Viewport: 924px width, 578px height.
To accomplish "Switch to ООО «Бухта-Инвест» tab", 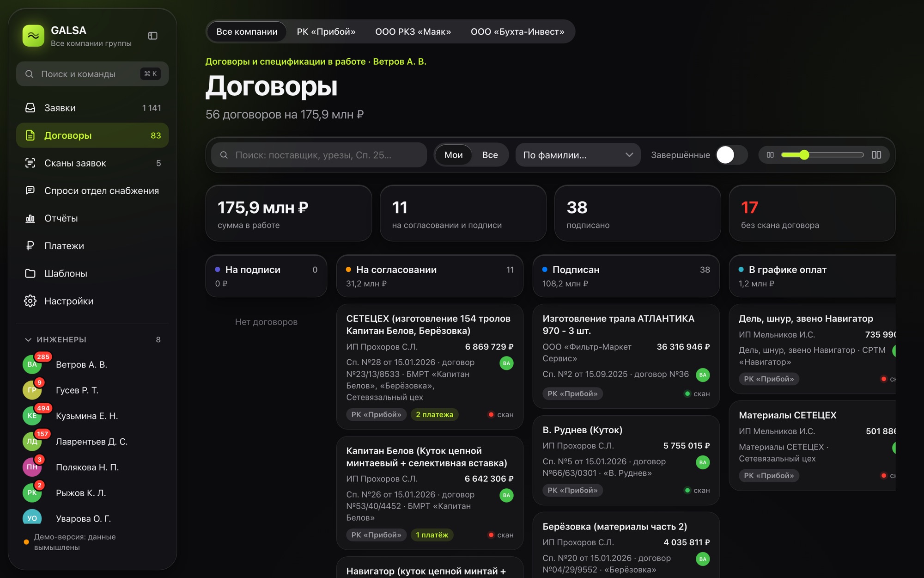I will (x=517, y=31).
